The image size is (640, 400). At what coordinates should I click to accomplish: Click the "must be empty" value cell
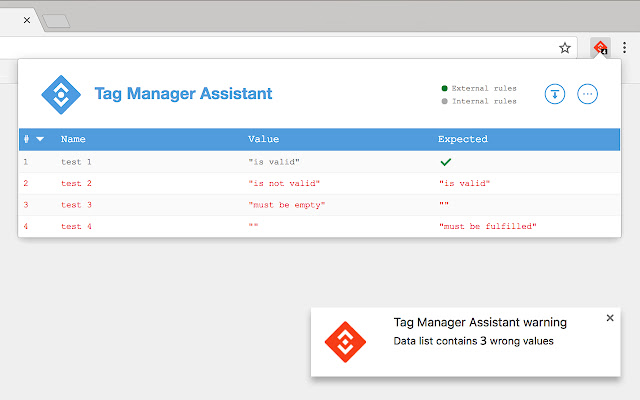tap(287, 205)
